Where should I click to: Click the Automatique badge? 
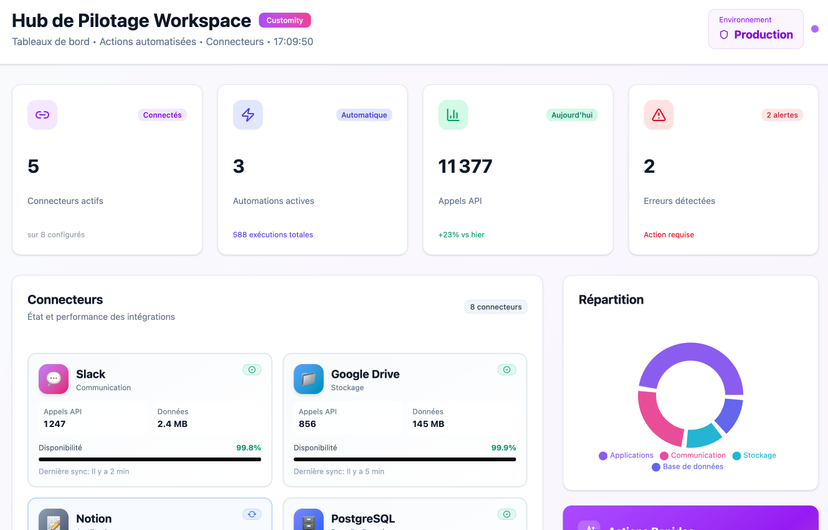tap(364, 115)
